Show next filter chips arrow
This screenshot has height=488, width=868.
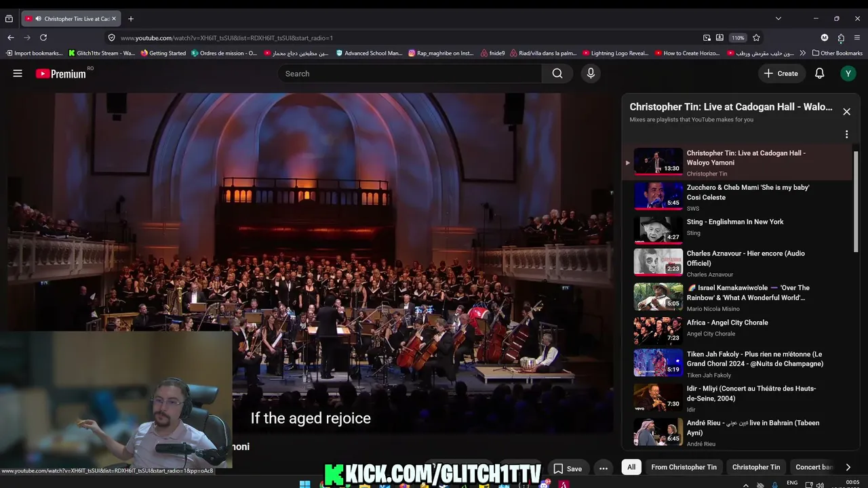(848, 467)
